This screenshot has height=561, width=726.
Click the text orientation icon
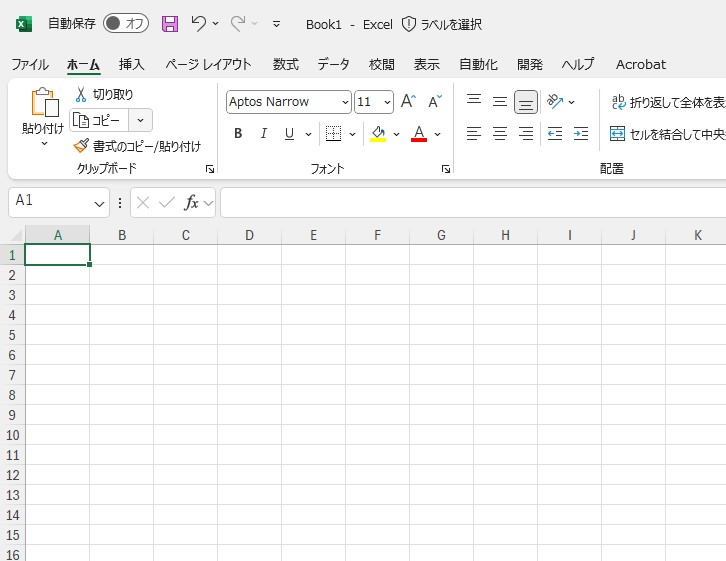[x=555, y=101]
